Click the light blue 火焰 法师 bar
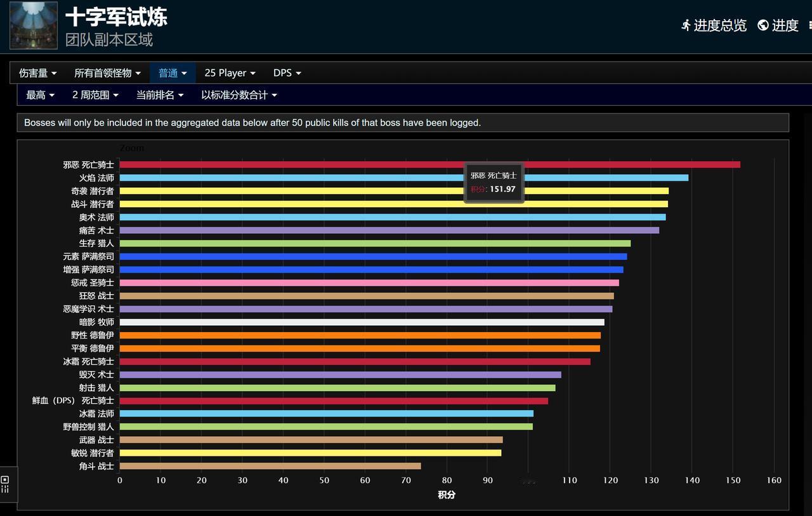The width and height of the screenshot is (812, 516). (404, 178)
